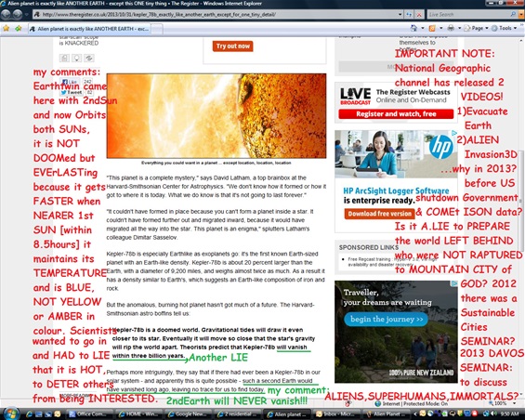This screenshot has width=525, height=420.
Task: Switch to 'Google New...' taskbar window
Action: click(188, 414)
